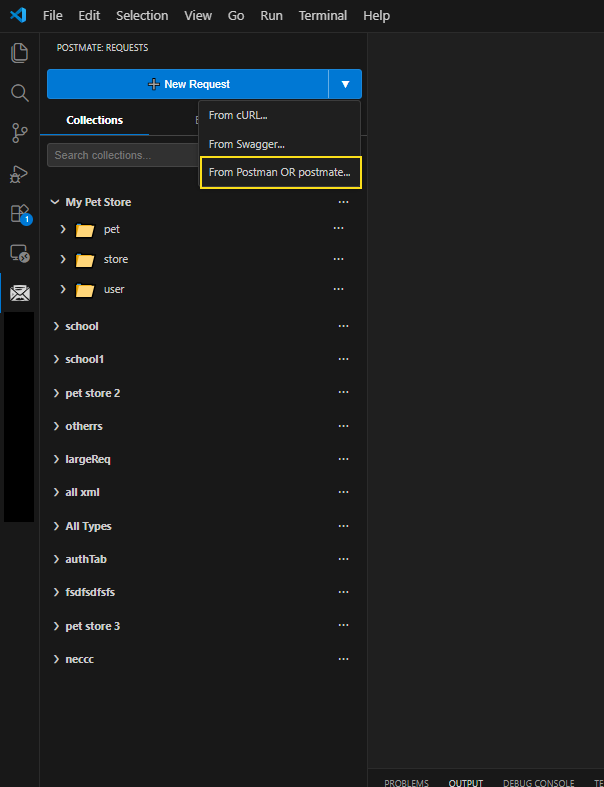Expand the pet store 3 collection
Screen dimensions: 604x787
[56, 626]
